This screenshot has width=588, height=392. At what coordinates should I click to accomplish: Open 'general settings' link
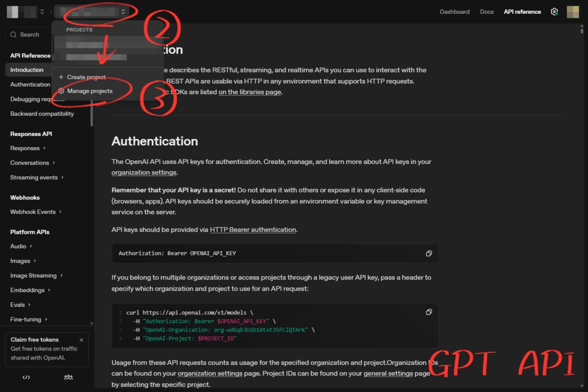pyautogui.click(x=388, y=374)
